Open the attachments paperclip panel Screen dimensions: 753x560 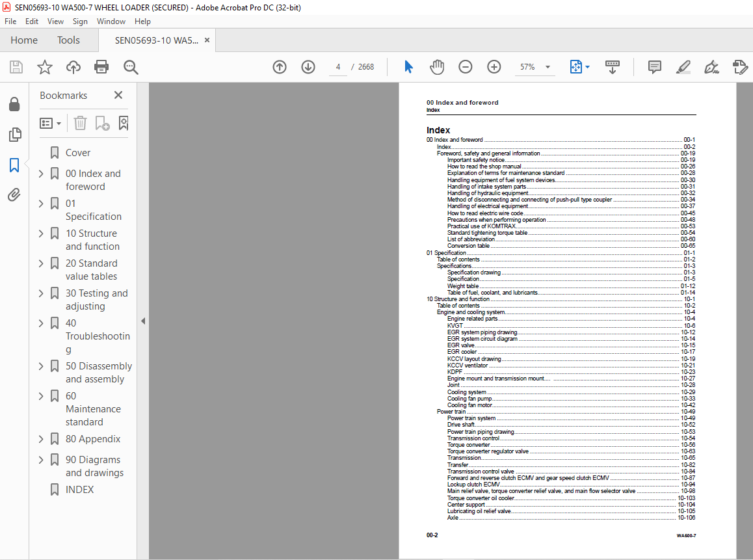(x=14, y=194)
